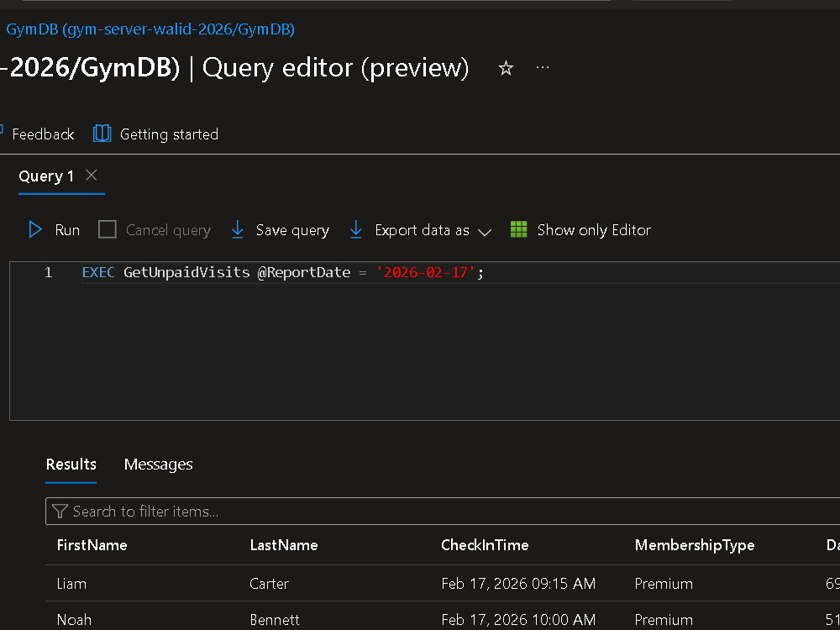Select the Results tab
Image resolution: width=840 pixels, height=630 pixels.
point(71,465)
